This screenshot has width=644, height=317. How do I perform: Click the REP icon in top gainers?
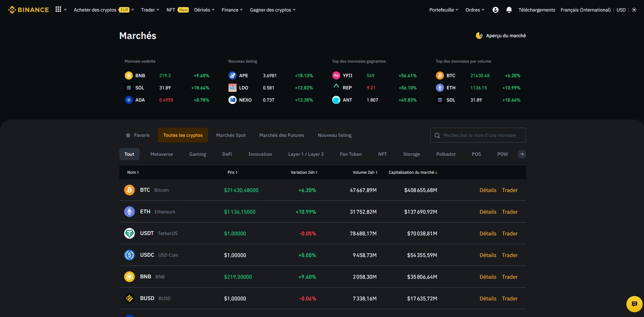click(x=336, y=86)
